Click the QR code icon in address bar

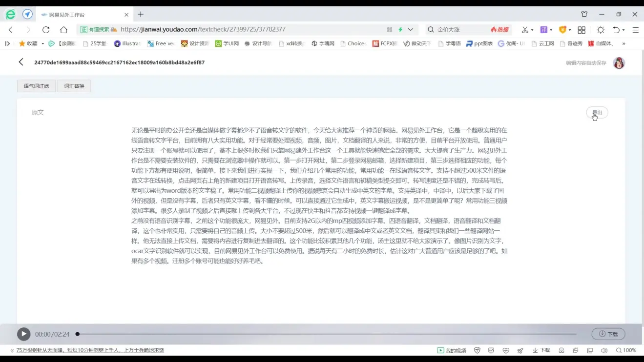[390, 30]
